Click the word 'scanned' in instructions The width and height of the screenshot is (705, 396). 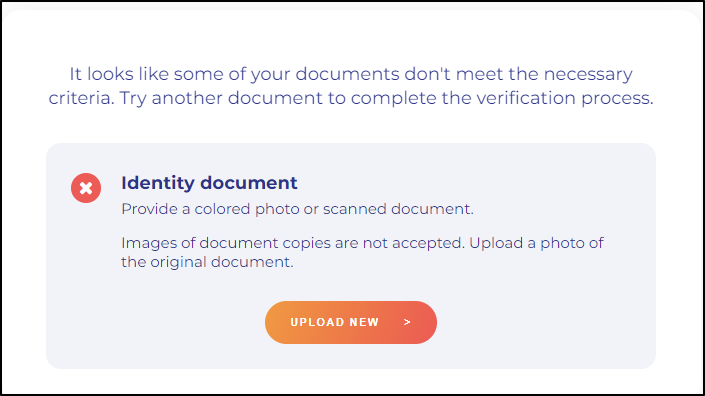(x=355, y=209)
